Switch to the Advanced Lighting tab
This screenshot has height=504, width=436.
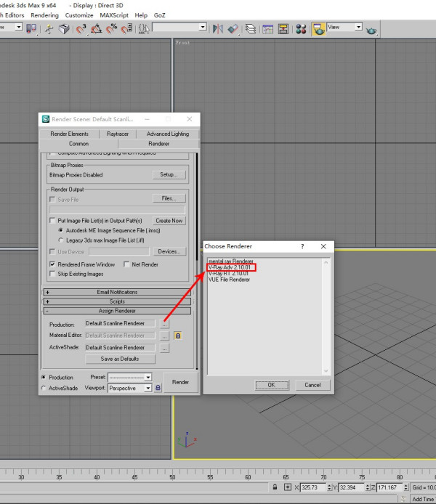point(168,134)
